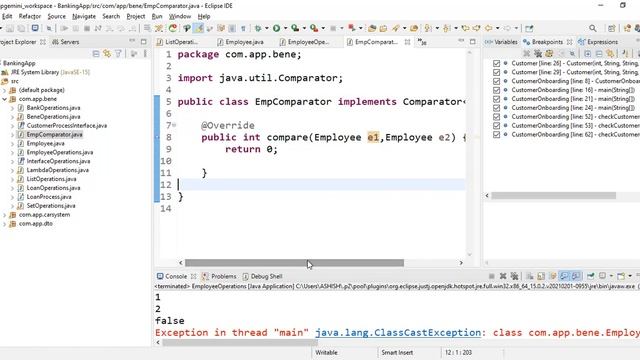The height and width of the screenshot is (360, 640).
Task: Expand BankOperations.java tree node
Action: 12,108
